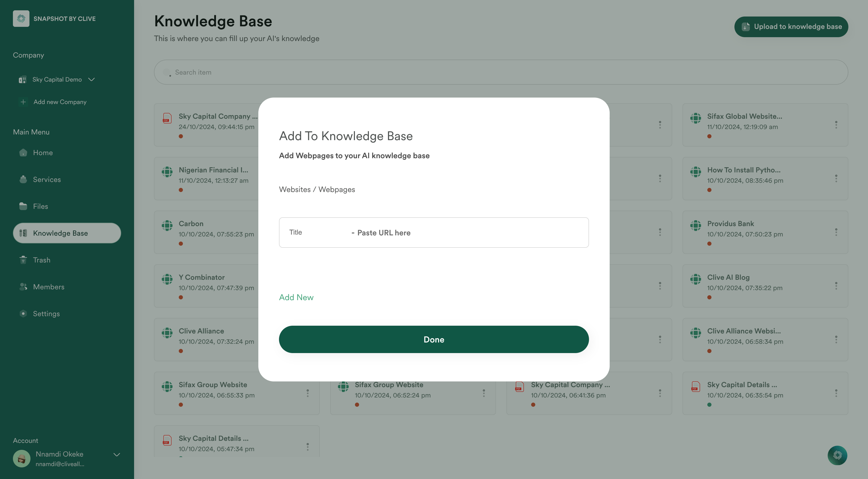The height and width of the screenshot is (479, 868).
Task: Click the Files sidebar icon
Action: 22,206
